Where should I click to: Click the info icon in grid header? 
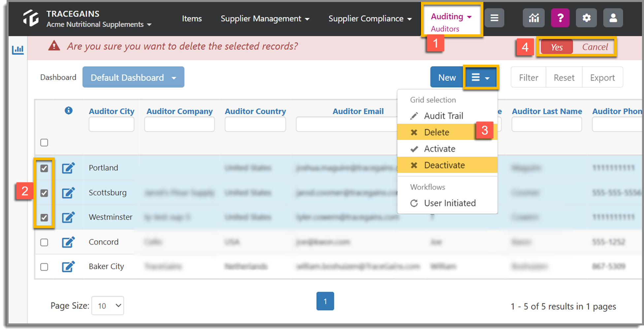(x=69, y=110)
